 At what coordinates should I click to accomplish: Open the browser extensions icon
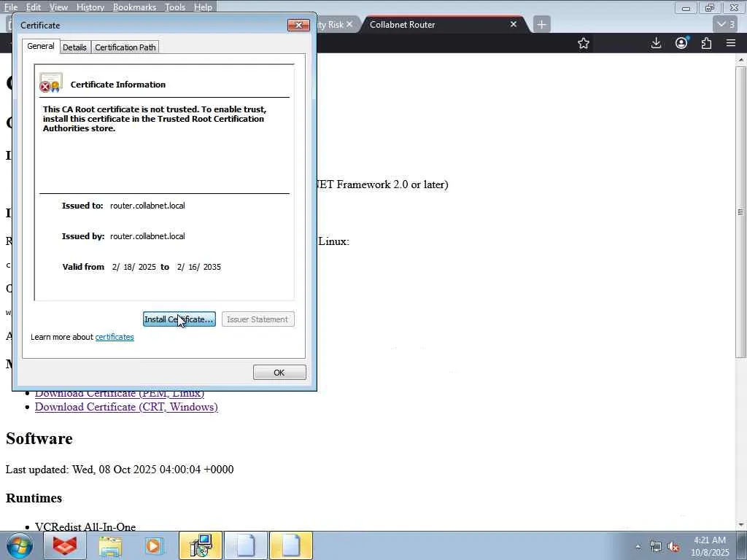(x=706, y=43)
